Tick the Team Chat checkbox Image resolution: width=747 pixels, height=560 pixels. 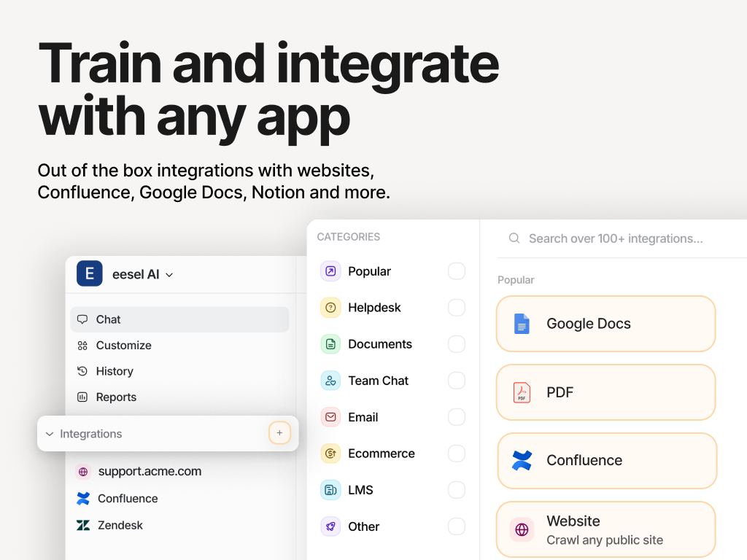coord(457,381)
